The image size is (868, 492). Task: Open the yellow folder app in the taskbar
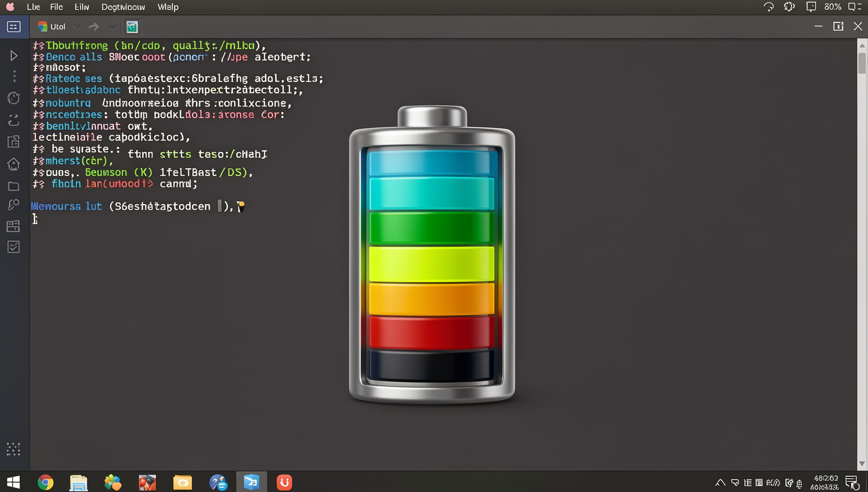[182, 482]
